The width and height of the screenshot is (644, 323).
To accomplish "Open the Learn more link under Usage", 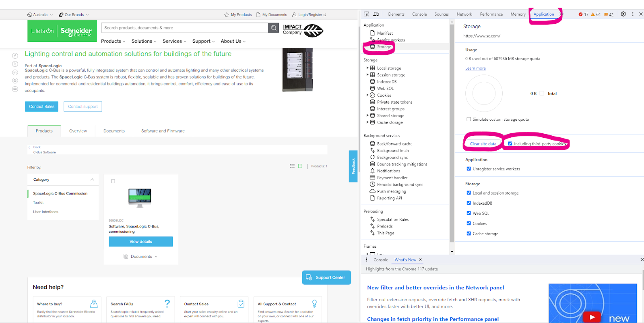I will pos(475,68).
